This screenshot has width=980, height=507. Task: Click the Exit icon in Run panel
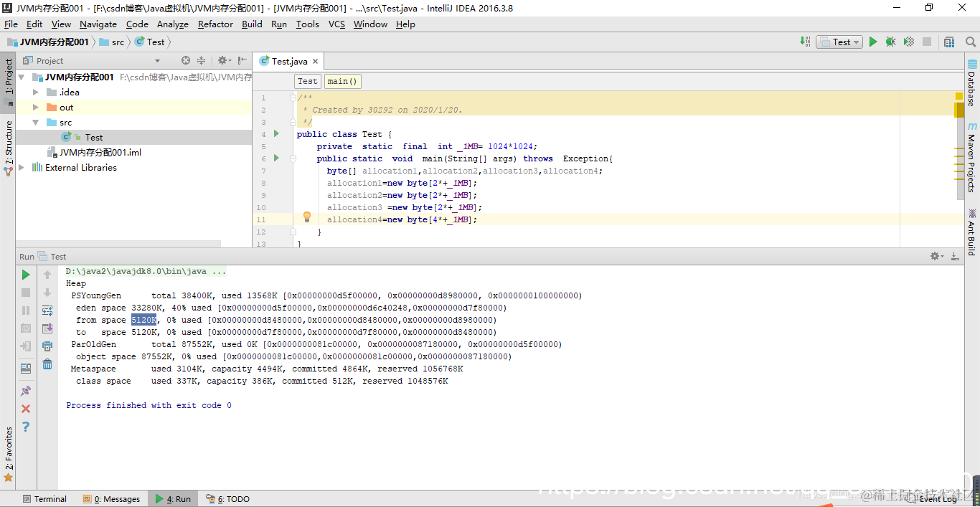coord(26,346)
